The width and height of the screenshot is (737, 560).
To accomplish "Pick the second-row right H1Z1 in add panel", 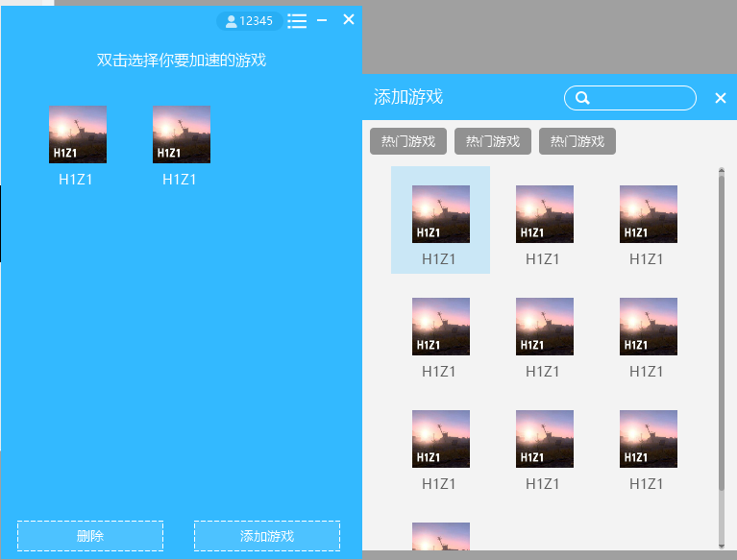I will (x=649, y=338).
